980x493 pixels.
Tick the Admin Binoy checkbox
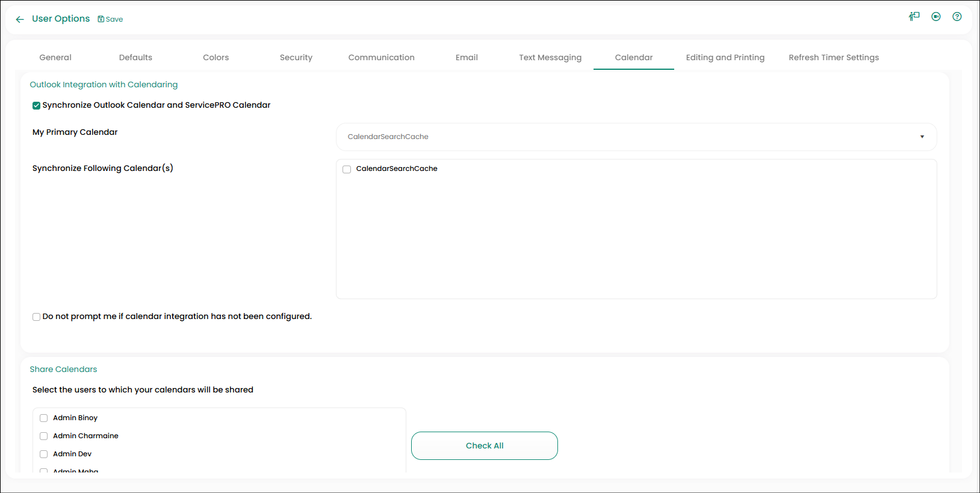point(44,418)
